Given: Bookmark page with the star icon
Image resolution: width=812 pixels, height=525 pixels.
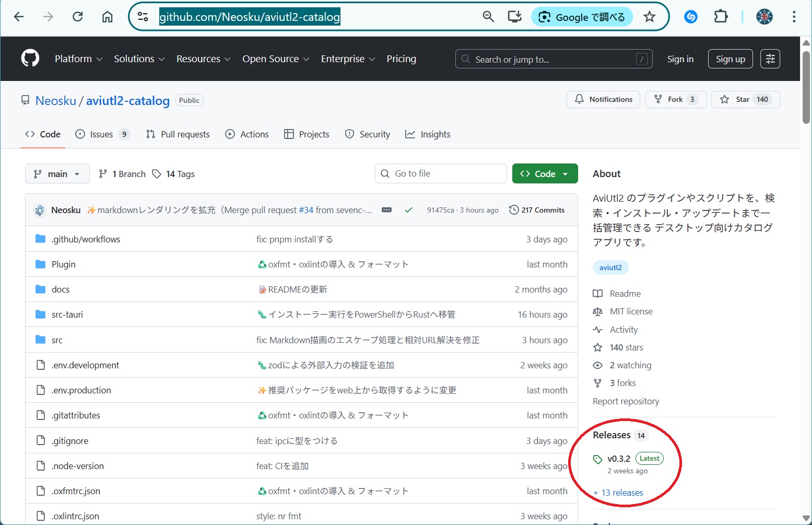Looking at the screenshot, I should pyautogui.click(x=649, y=17).
